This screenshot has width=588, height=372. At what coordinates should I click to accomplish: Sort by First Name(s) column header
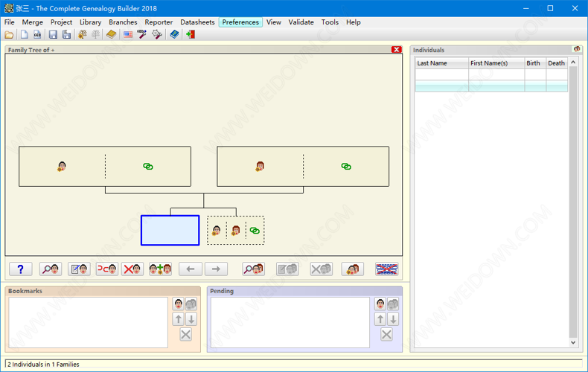coord(496,63)
